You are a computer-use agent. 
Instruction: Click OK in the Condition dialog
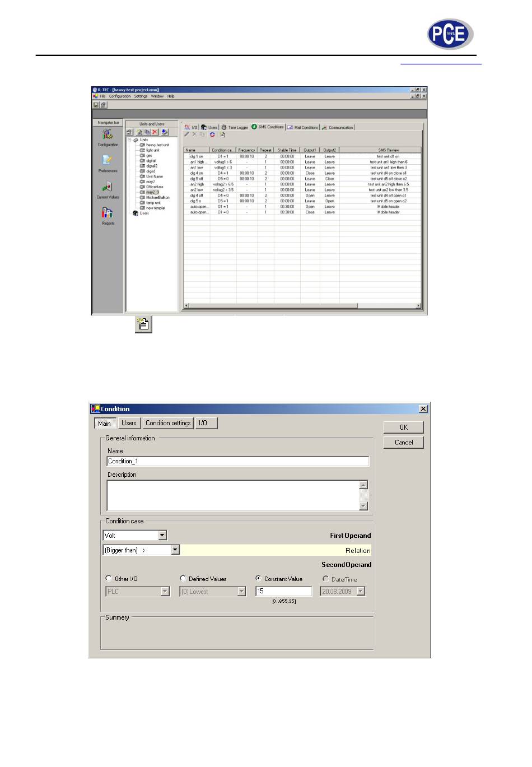click(404, 427)
